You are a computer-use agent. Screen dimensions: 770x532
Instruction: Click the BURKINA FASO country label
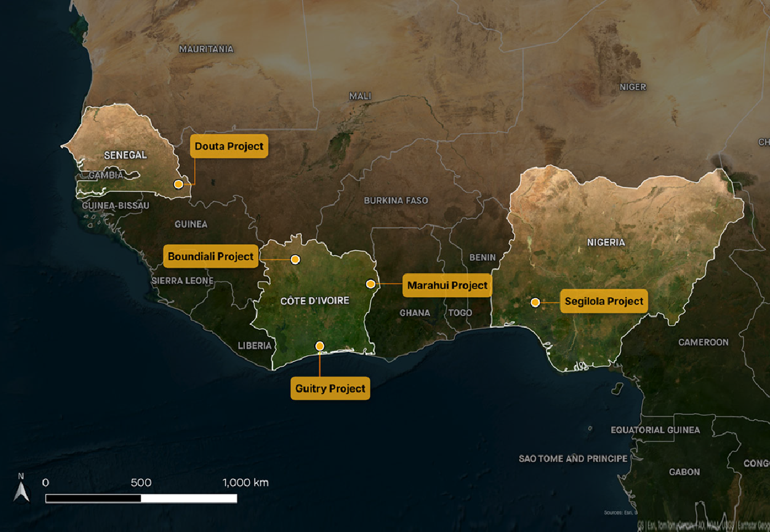[396, 200]
